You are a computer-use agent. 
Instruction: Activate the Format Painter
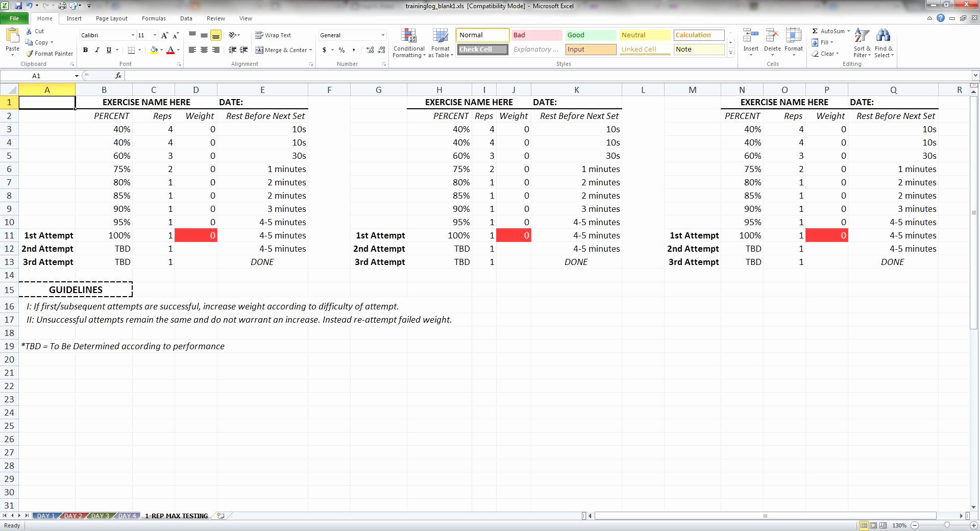[x=49, y=54]
